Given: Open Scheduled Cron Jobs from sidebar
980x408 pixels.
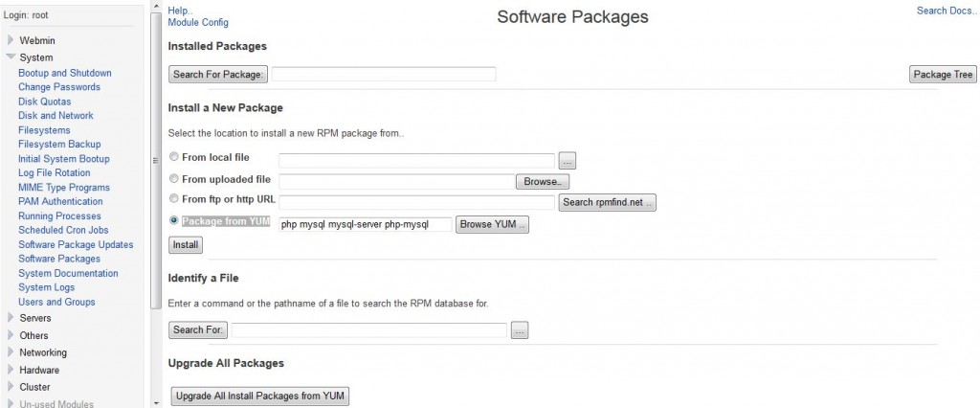Looking at the screenshot, I should [63, 230].
